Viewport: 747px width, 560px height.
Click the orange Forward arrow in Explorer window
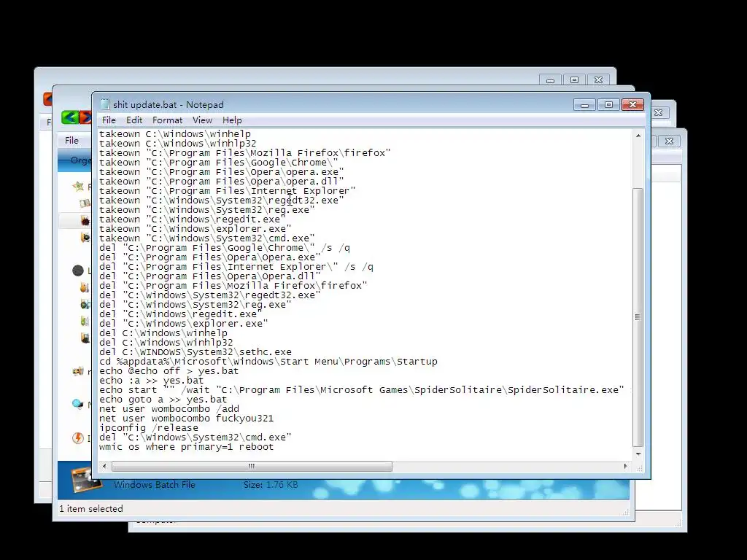coord(85,117)
